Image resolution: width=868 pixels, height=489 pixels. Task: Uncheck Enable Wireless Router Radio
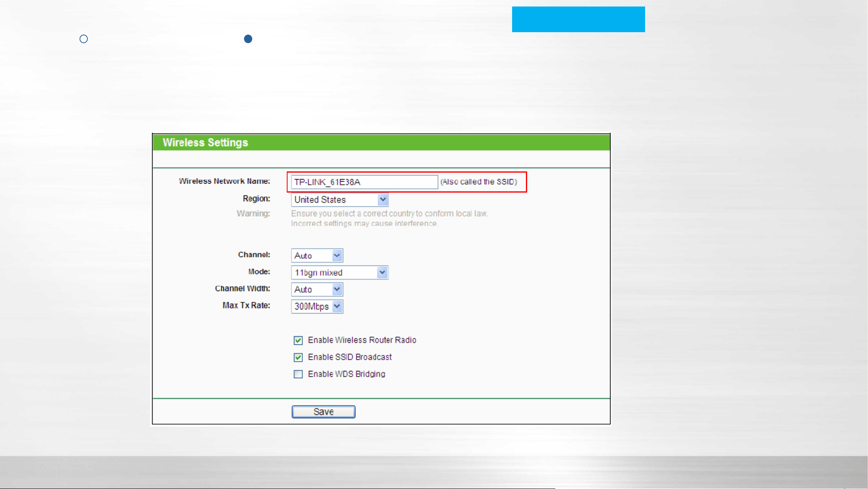click(298, 340)
